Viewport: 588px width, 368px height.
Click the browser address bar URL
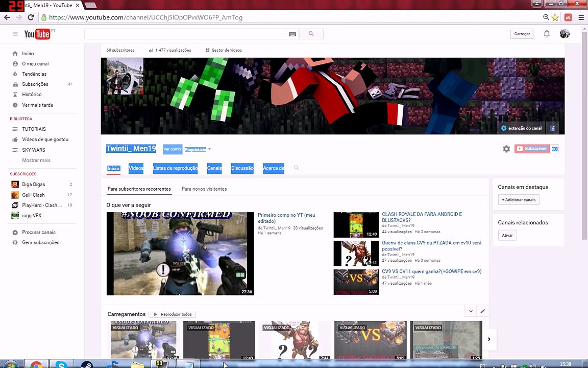point(146,17)
